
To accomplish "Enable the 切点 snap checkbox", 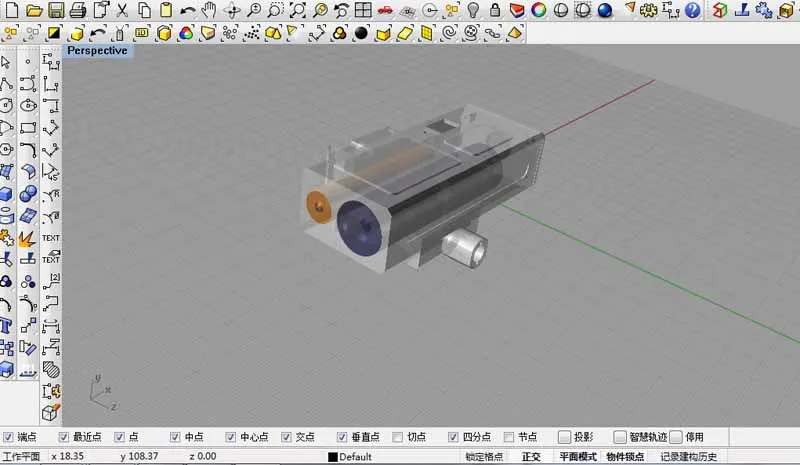I will 397,437.
